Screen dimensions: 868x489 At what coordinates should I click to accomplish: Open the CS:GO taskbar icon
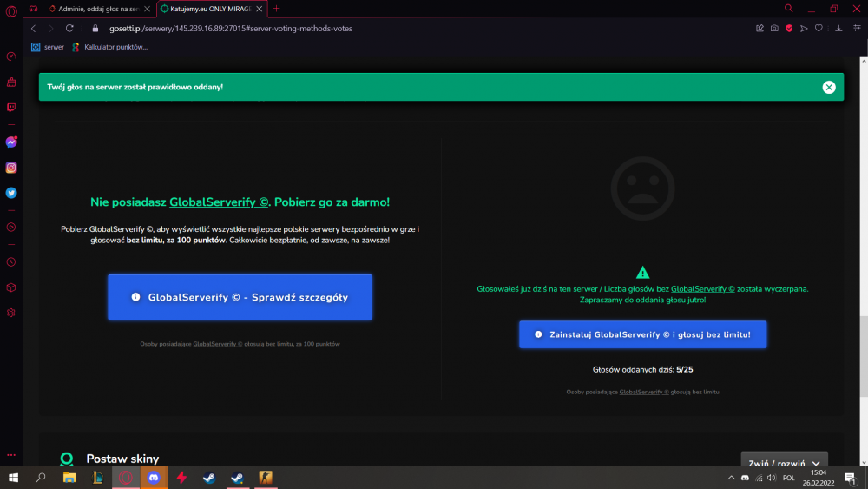pyautogui.click(x=265, y=478)
